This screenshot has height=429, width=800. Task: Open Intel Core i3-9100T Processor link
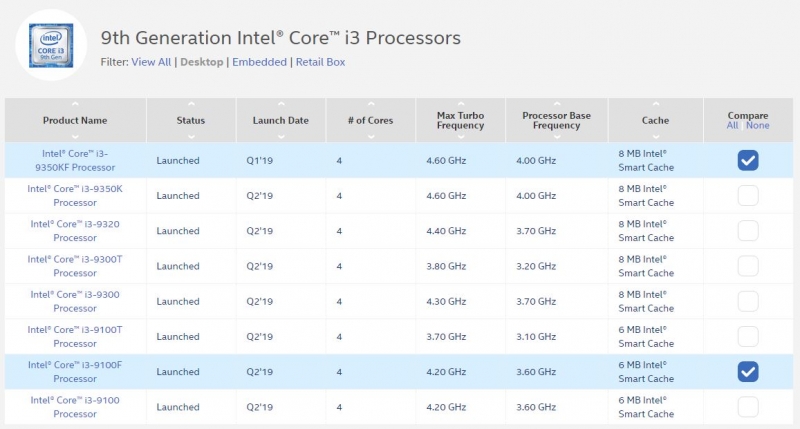pos(75,336)
